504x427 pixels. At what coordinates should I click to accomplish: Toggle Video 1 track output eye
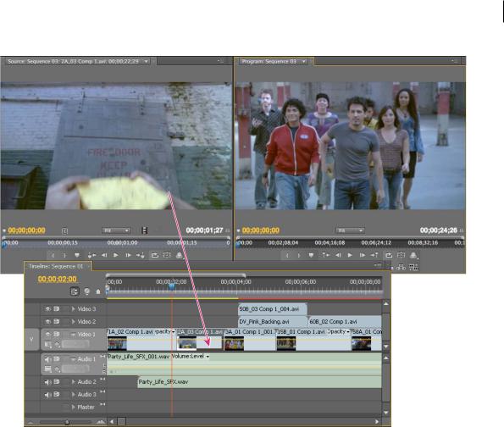[48, 335]
